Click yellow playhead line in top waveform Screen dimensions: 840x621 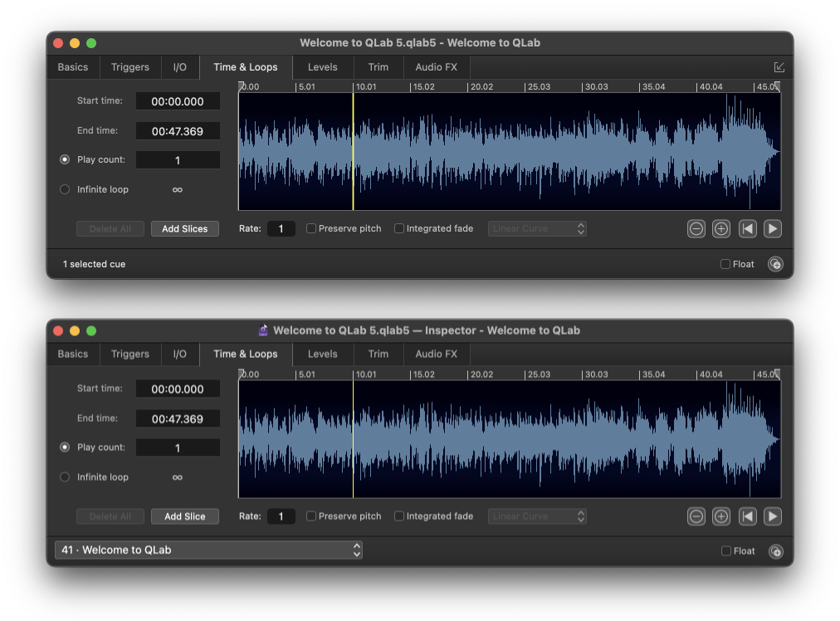click(x=353, y=152)
